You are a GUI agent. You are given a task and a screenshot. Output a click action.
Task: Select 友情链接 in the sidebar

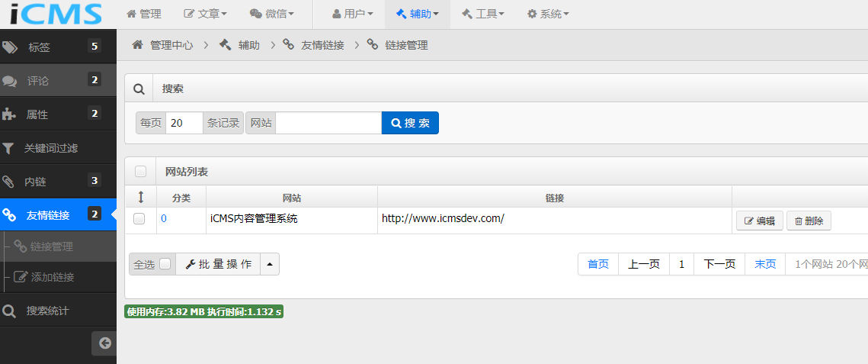coord(58,215)
